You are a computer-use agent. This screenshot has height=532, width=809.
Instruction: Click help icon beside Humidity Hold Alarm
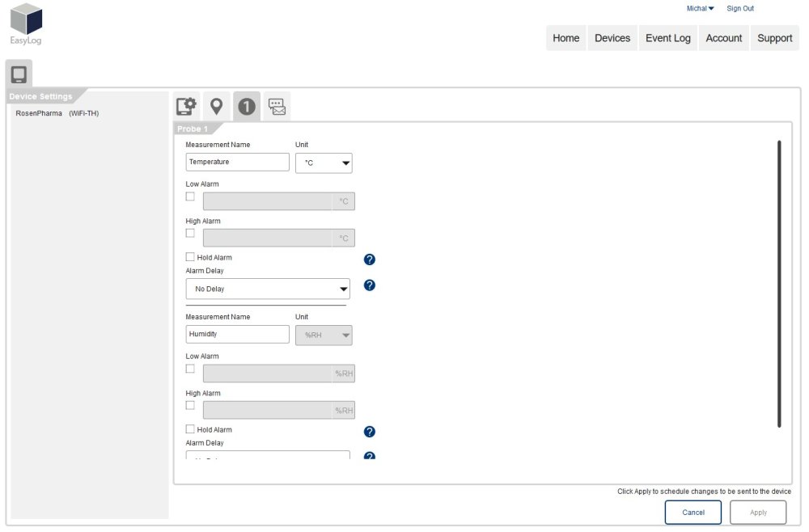point(370,432)
